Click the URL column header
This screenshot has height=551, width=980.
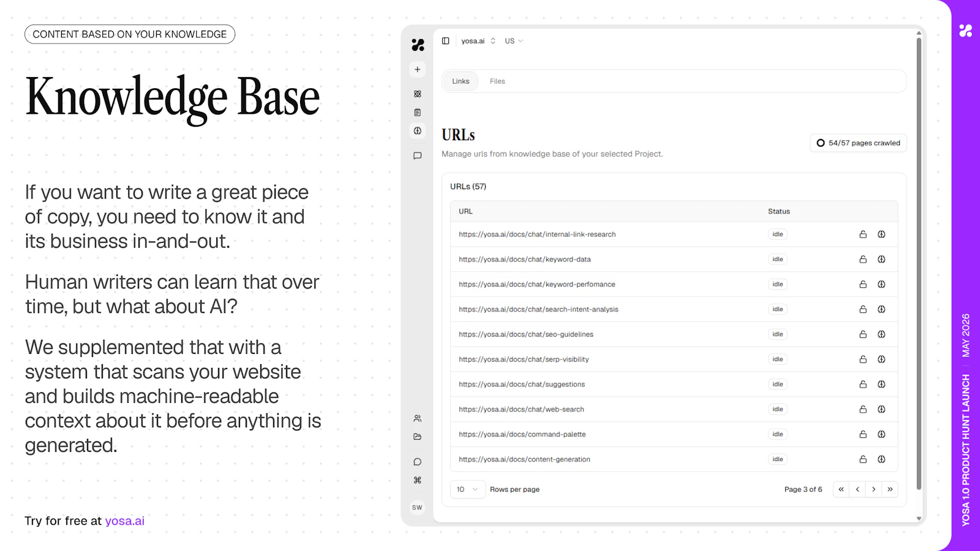click(466, 212)
